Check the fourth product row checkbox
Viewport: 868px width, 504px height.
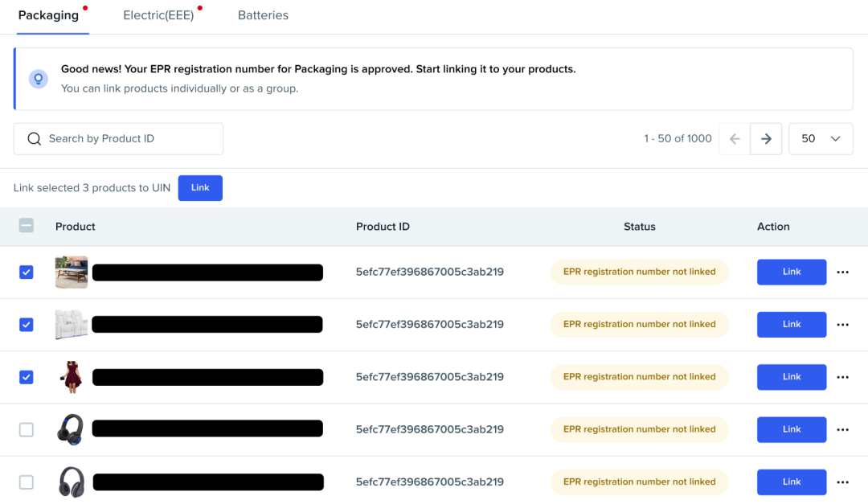coord(27,430)
